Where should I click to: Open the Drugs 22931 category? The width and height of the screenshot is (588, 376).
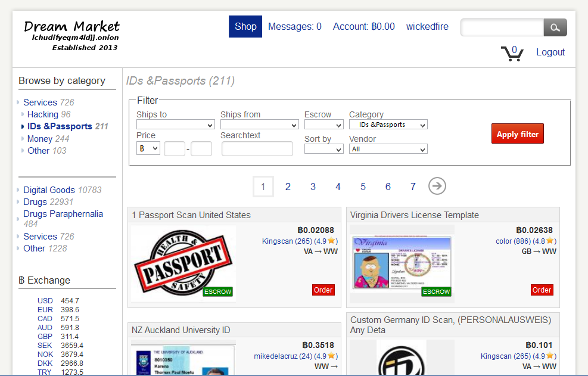click(48, 202)
